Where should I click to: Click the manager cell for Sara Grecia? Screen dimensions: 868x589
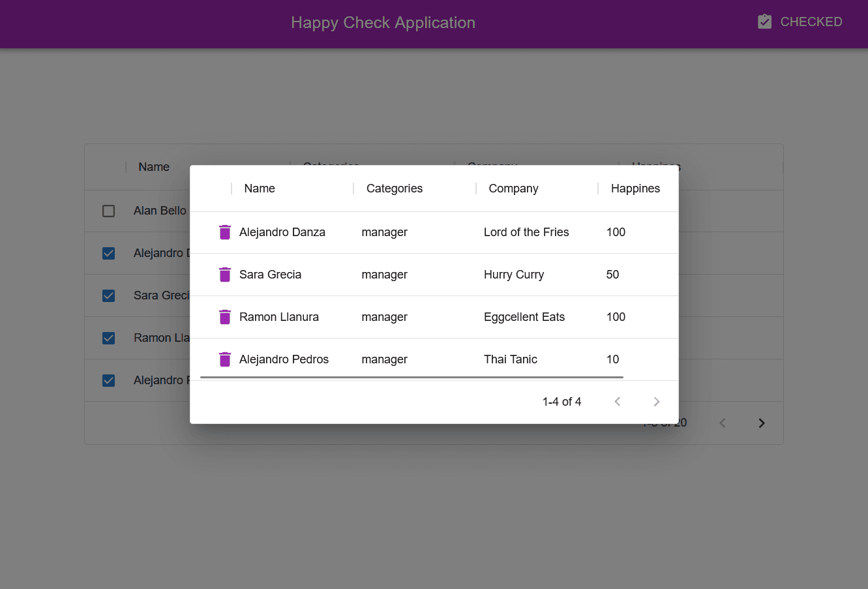[385, 275]
